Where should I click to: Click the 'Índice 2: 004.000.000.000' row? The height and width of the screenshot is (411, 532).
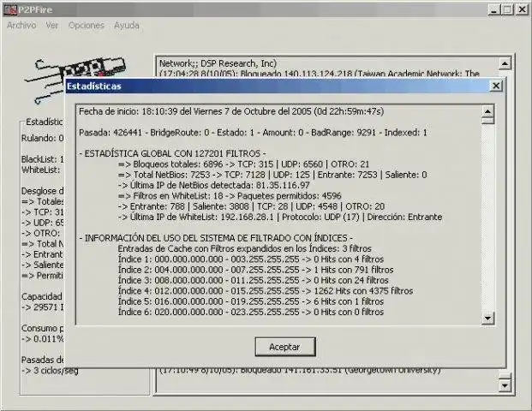pos(255,270)
